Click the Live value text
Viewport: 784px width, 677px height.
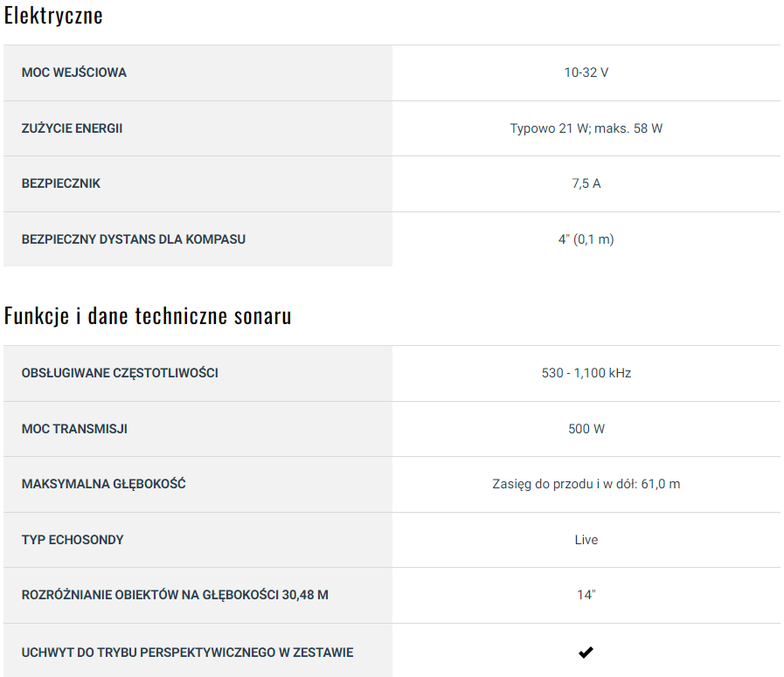tap(586, 540)
